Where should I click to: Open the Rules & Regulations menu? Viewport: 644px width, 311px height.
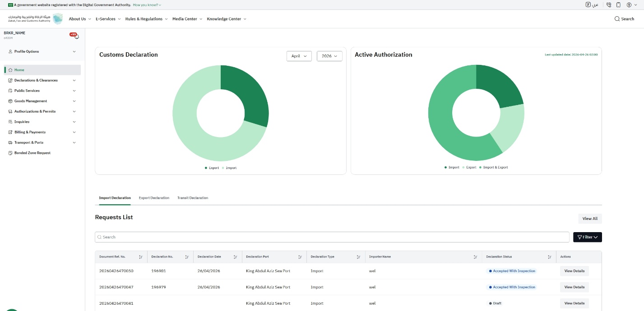coord(147,19)
